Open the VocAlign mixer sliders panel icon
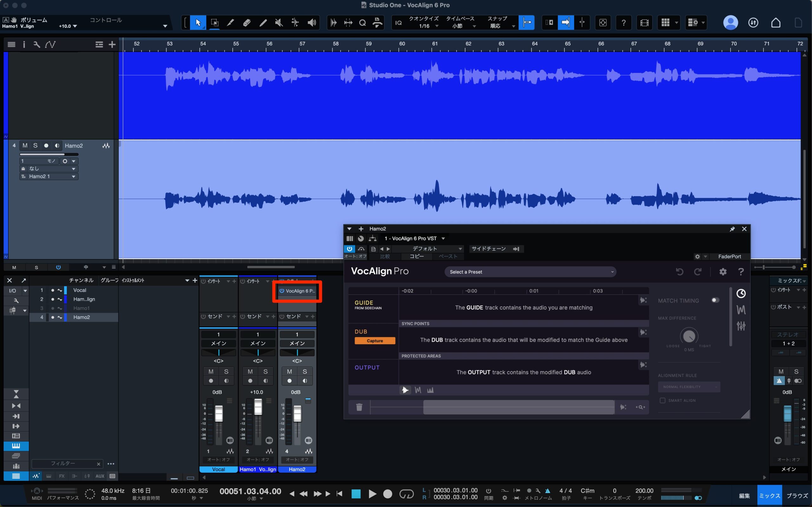Image resolution: width=812 pixels, height=507 pixels. (x=741, y=326)
